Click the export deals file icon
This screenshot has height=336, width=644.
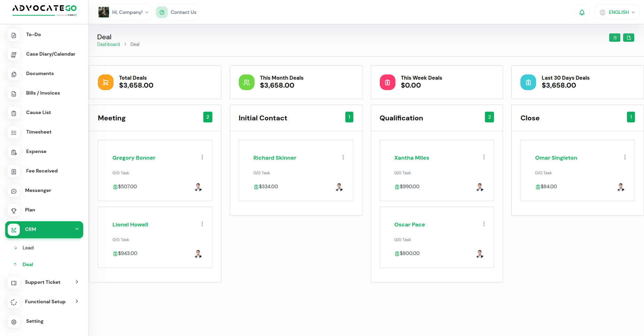point(629,38)
